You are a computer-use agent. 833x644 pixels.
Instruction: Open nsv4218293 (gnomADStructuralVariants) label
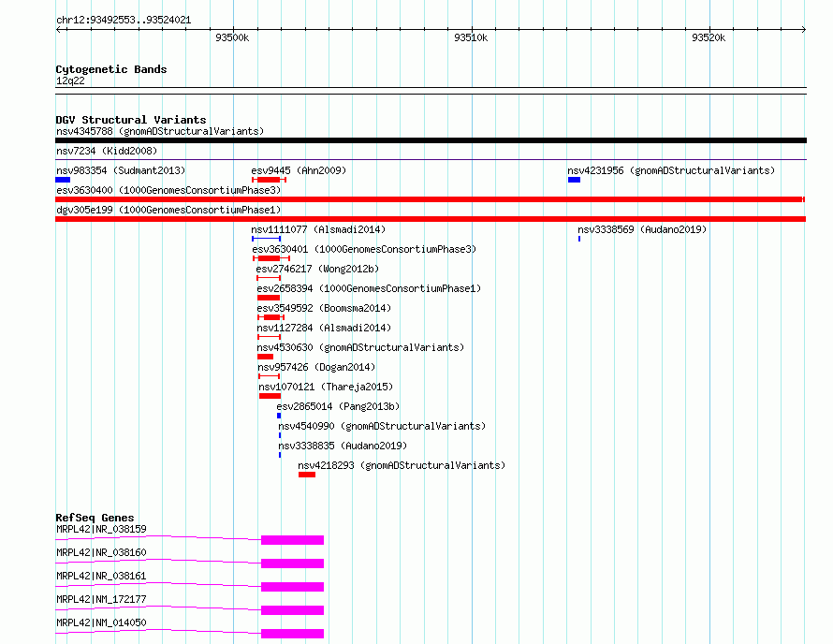coord(402,465)
